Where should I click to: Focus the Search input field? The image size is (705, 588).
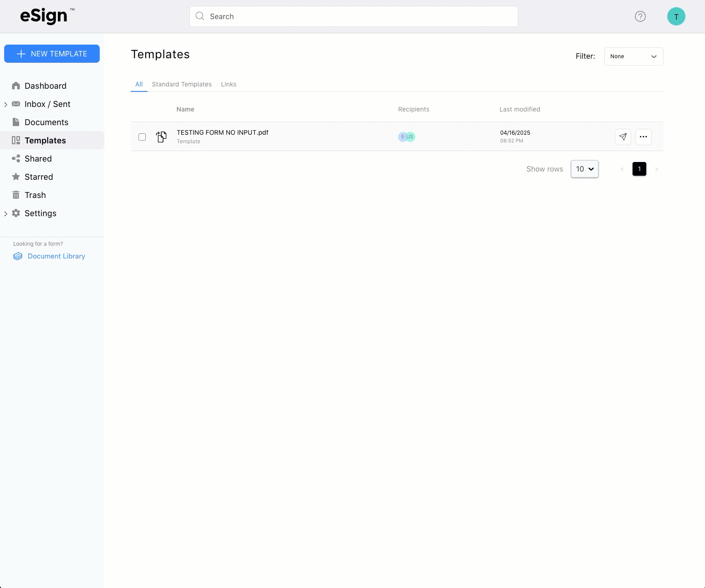(x=354, y=16)
